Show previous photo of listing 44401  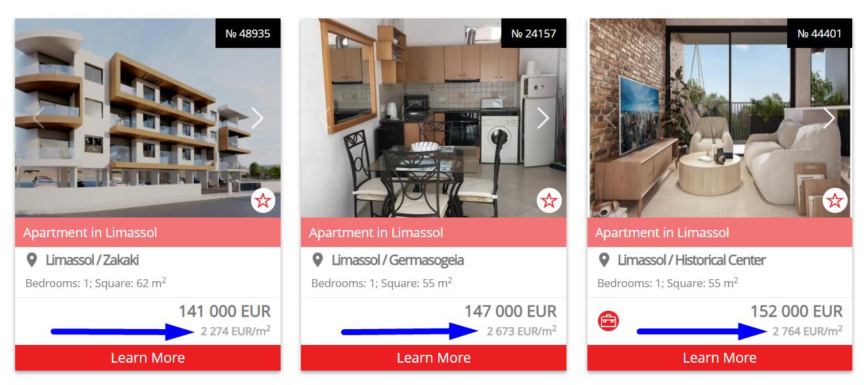[x=610, y=118]
